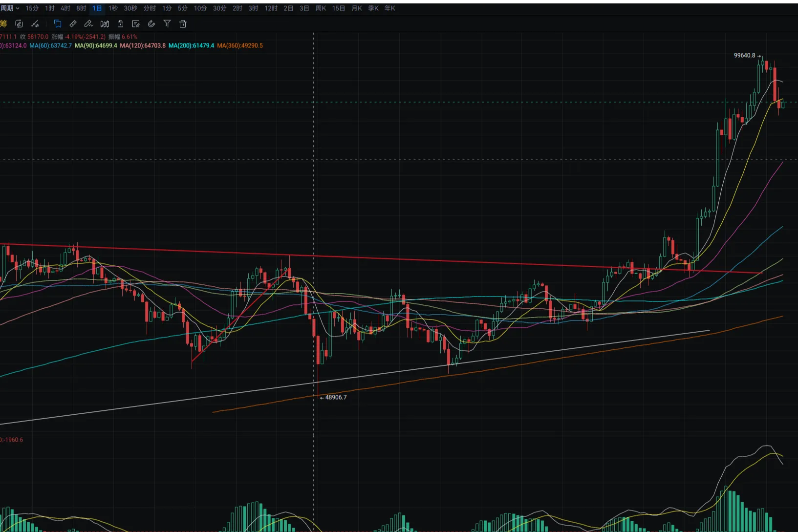This screenshot has height=532, width=798.
Task: Set interval to 12时
Action: [271, 8]
